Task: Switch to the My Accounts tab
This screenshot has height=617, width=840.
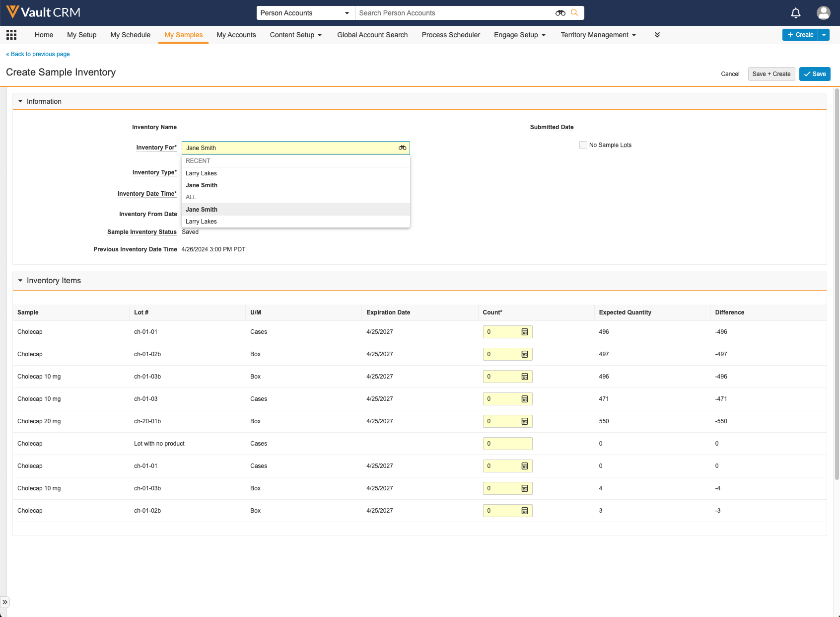Action: click(236, 35)
